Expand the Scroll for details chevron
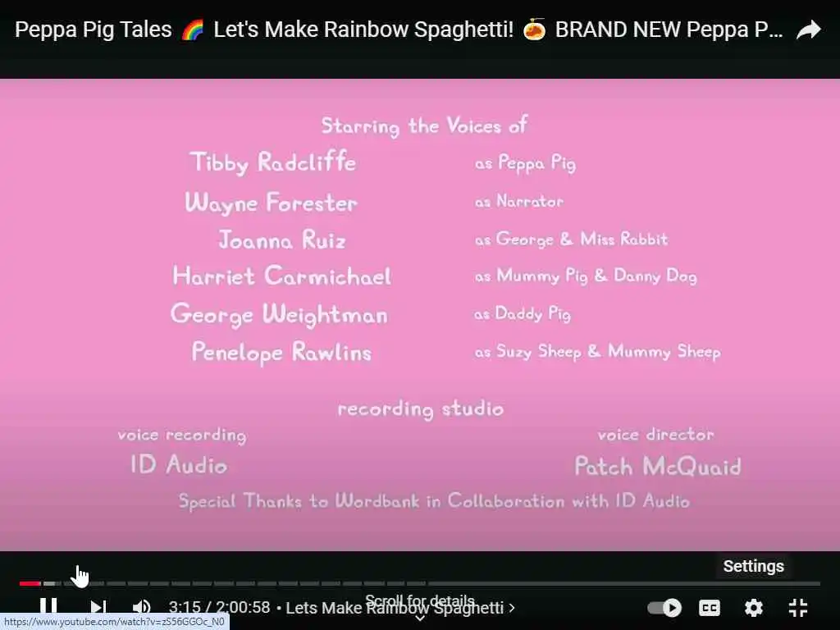The image size is (840, 630). [x=420, y=619]
